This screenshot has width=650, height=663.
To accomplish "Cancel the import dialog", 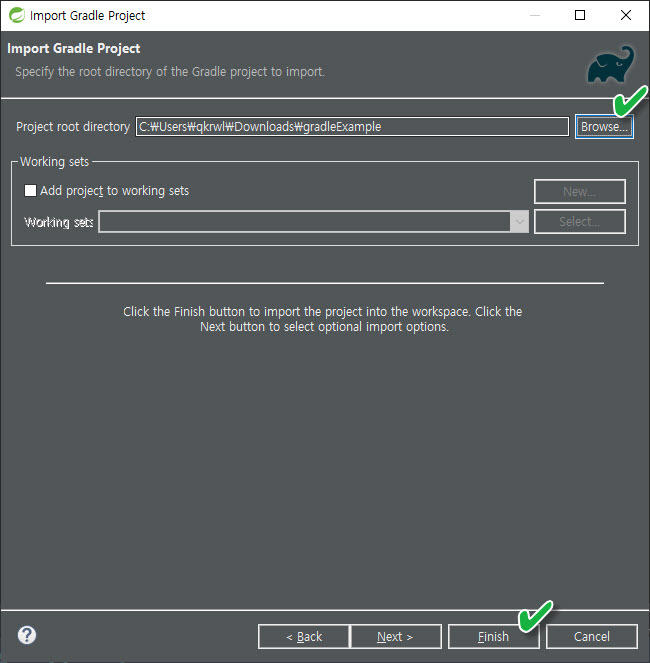I will coord(592,636).
